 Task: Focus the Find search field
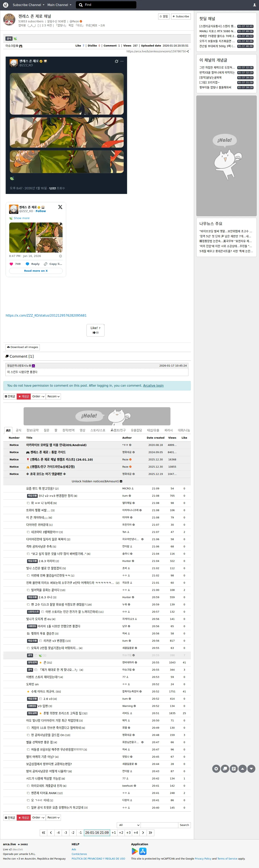[106, 5]
